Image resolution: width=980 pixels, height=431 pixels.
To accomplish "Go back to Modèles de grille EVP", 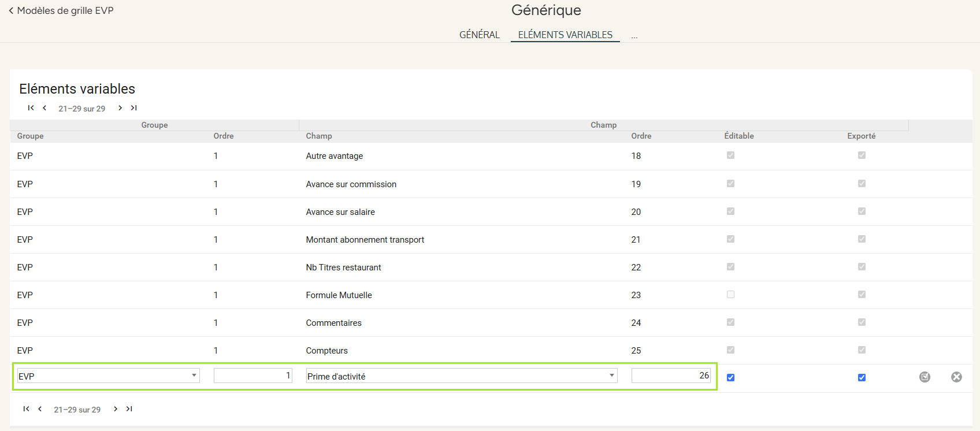I will click(61, 10).
